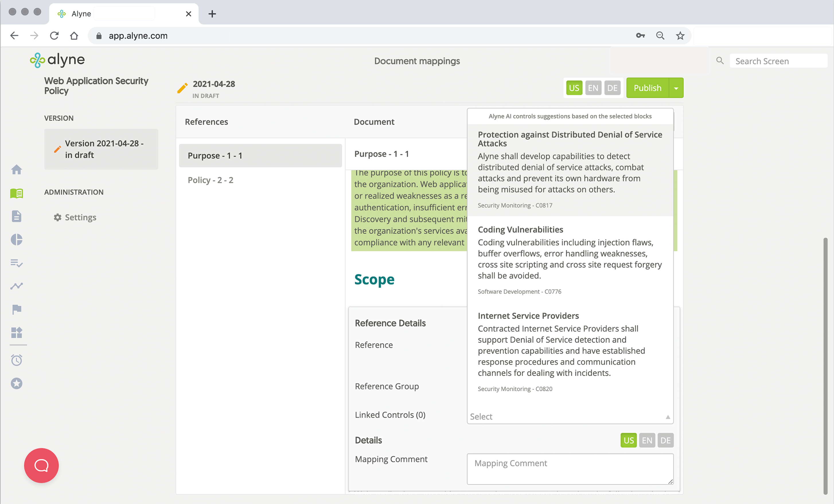Click the star badge sidebar icon

[x=16, y=383]
